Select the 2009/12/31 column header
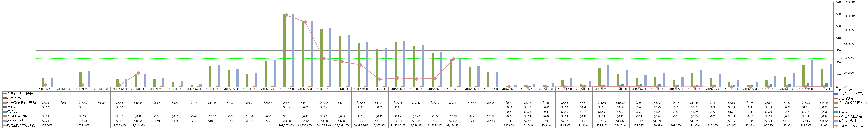This screenshot has width=868, height=128. pos(45,89)
